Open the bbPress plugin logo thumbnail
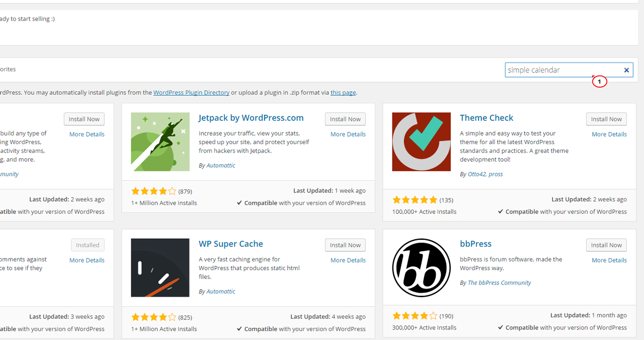Viewport: 644px width, 340px height. pyautogui.click(x=422, y=268)
